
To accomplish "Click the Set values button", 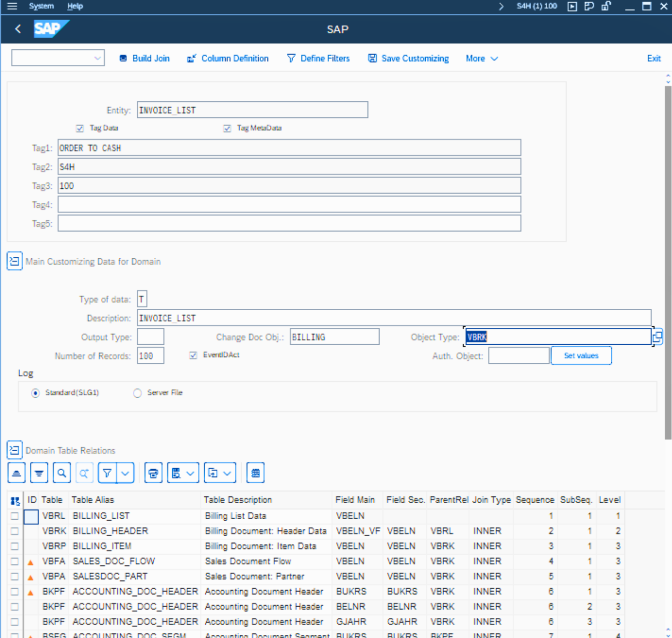I will [581, 355].
